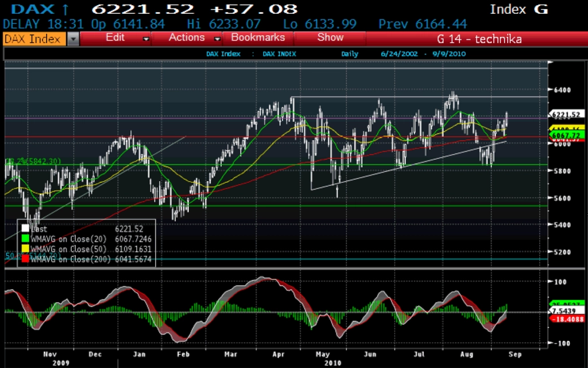Expand the Edit menu arrow

[146, 39]
